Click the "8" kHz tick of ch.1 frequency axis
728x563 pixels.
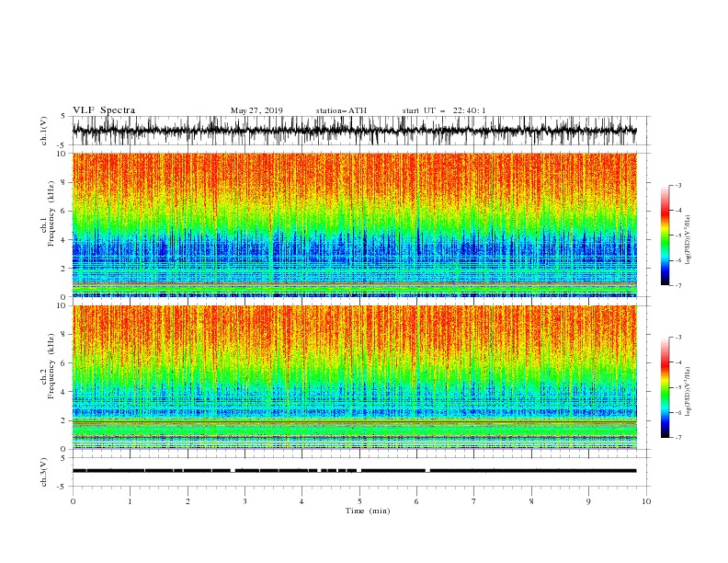click(x=63, y=182)
